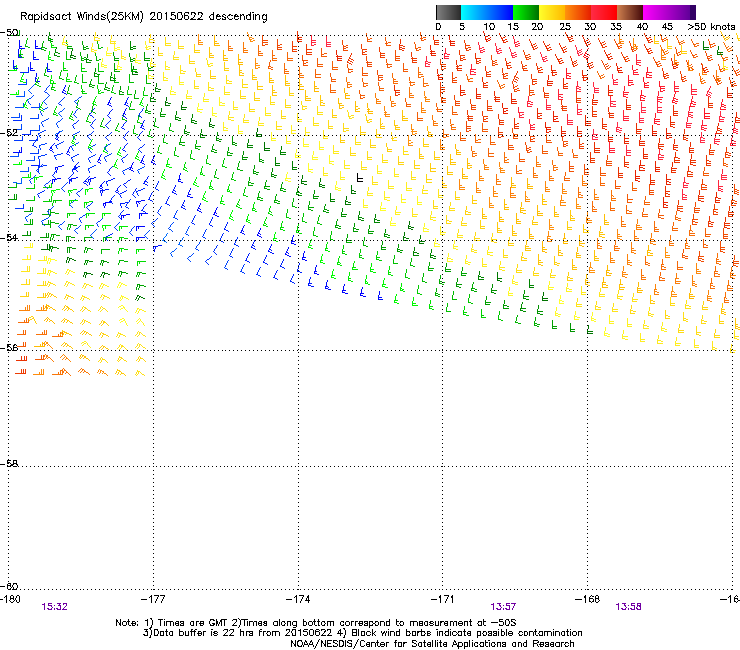Click the longitude label '-177'
The width and height of the screenshot is (740, 650).
[x=153, y=599]
